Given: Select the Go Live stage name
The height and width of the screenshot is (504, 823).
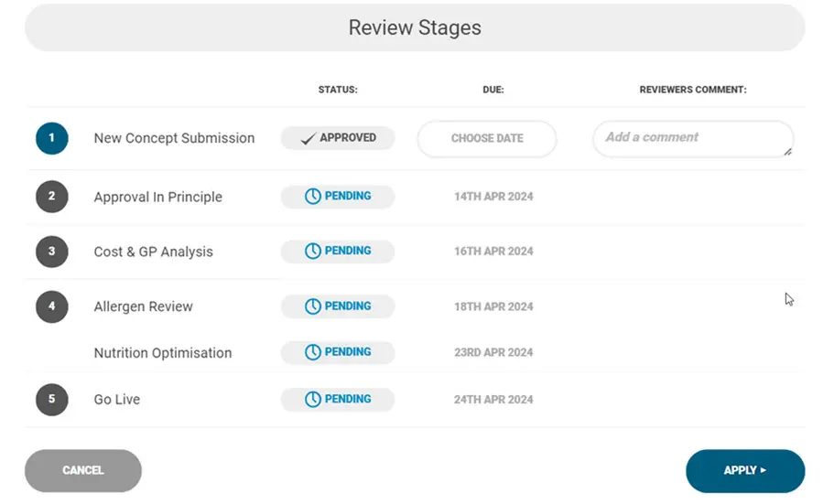Looking at the screenshot, I should click(117, 400).
